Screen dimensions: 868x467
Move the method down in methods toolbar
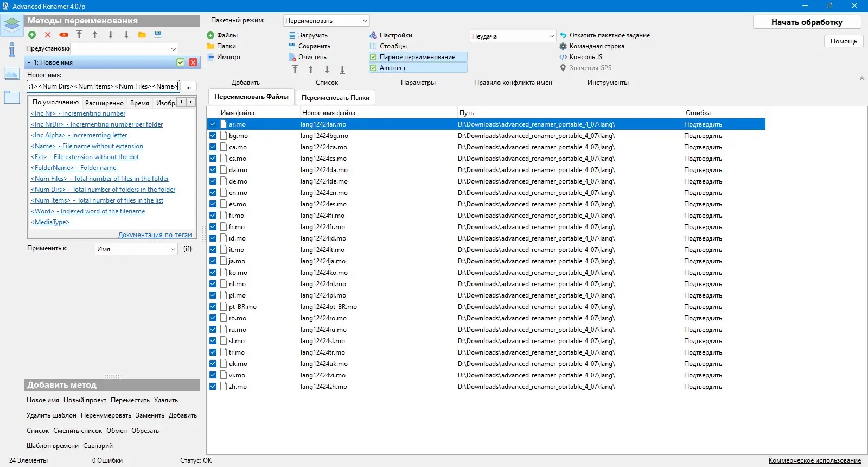point(111,35)
